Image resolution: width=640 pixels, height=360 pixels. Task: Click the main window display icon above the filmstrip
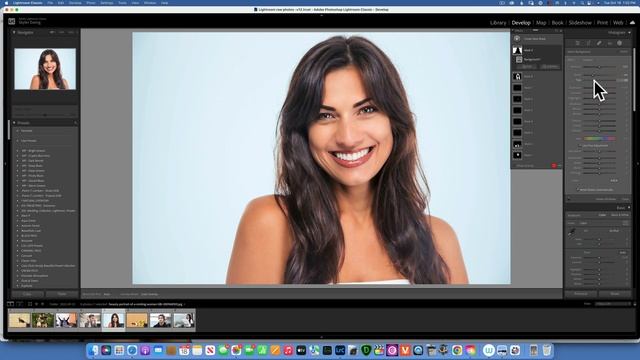click(11, 304)
